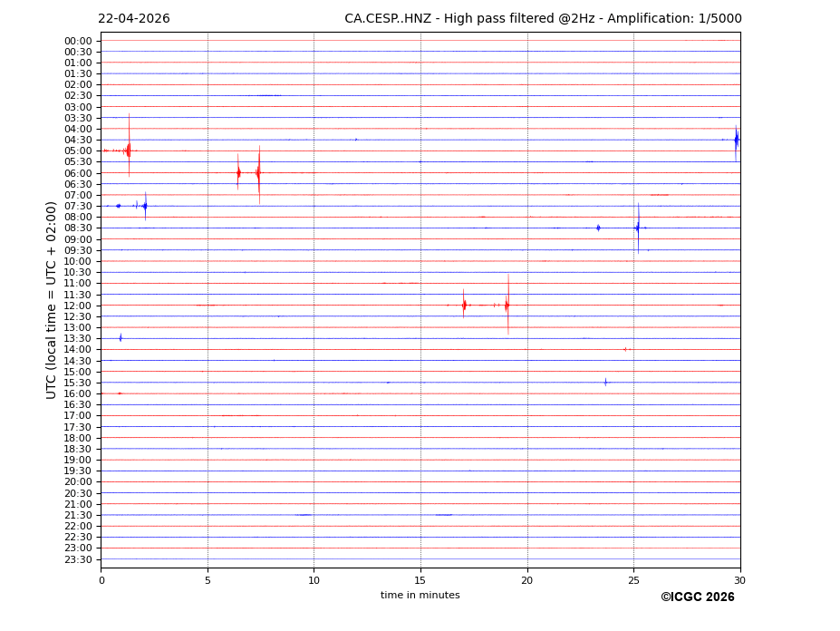Click the blue spike near minute 2 on the 07:30 trace
The image size is (840, 631).
tap(145, 206)
